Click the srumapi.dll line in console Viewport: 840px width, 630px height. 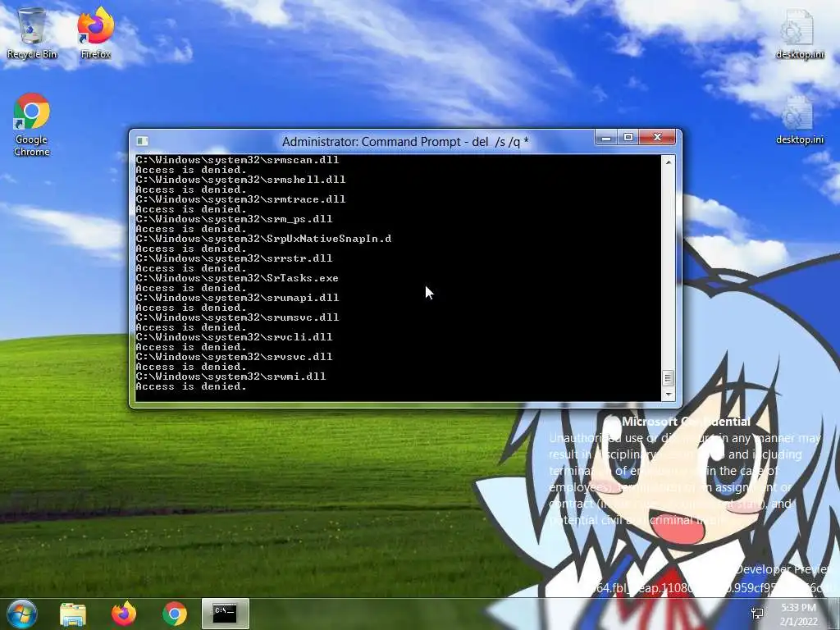point(237,298)
